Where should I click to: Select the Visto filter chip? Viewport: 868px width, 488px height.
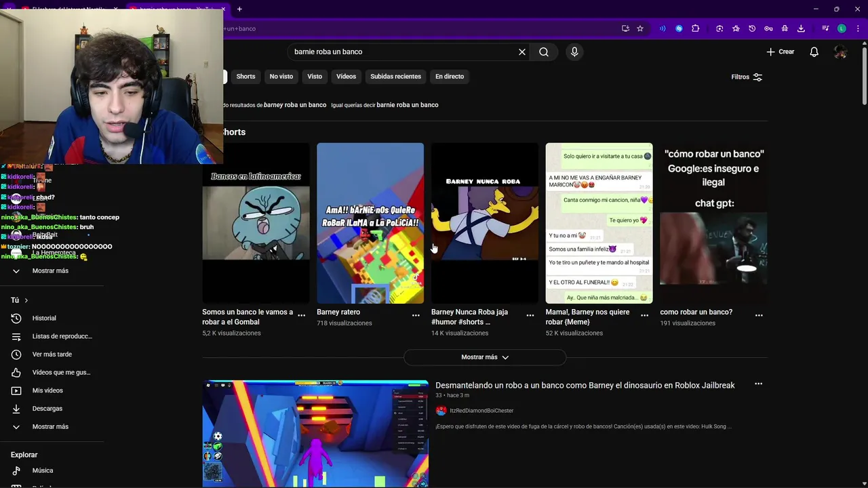pos(315,77)
